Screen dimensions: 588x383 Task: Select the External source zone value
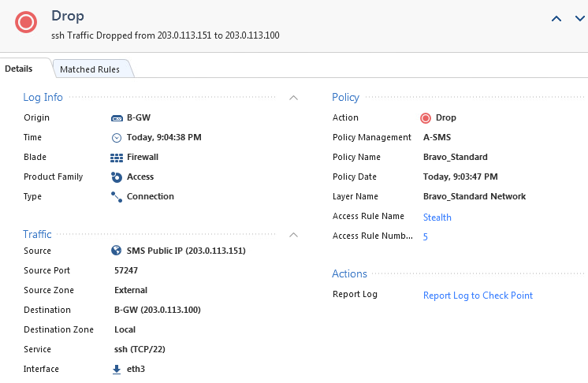[x=131, y=291]
